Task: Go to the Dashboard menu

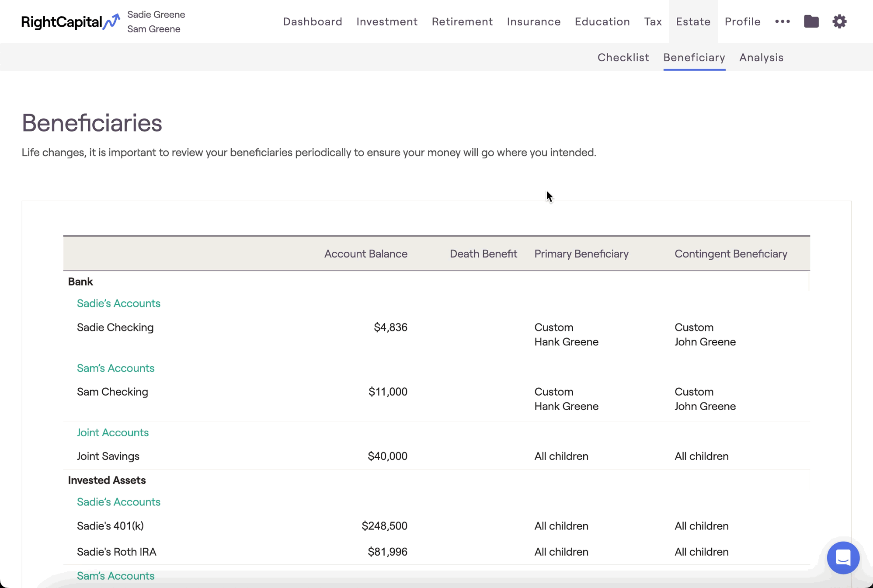Action: 312,21
